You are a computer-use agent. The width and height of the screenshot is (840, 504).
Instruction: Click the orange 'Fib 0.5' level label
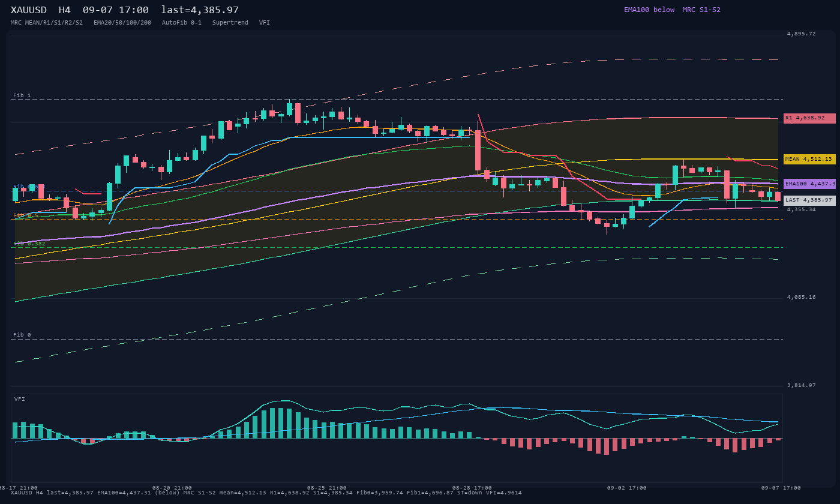[x=26, y=215]
